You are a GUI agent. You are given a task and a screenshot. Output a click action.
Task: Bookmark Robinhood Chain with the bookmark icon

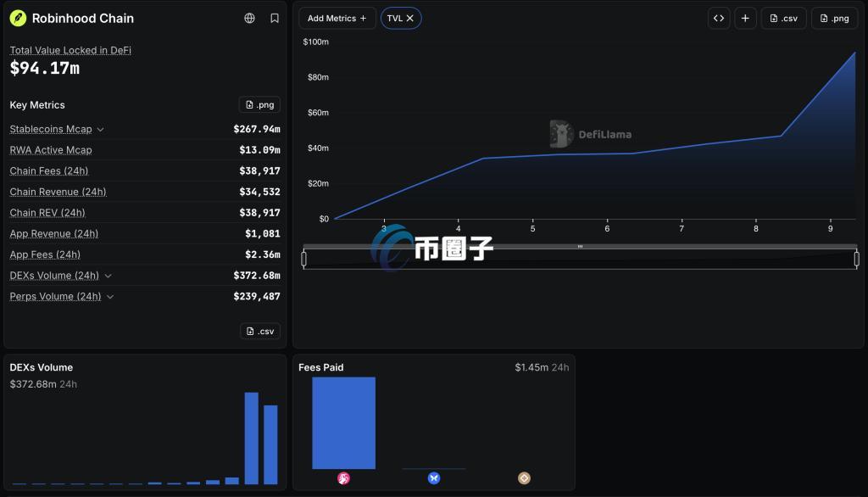pos(275,19)
